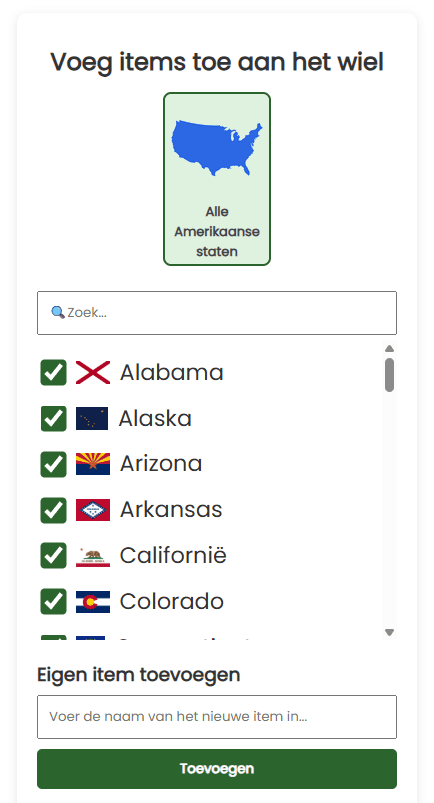434x803 pixels.
Task: Click the blue USA map image
Action: click(x=217, y=149)
